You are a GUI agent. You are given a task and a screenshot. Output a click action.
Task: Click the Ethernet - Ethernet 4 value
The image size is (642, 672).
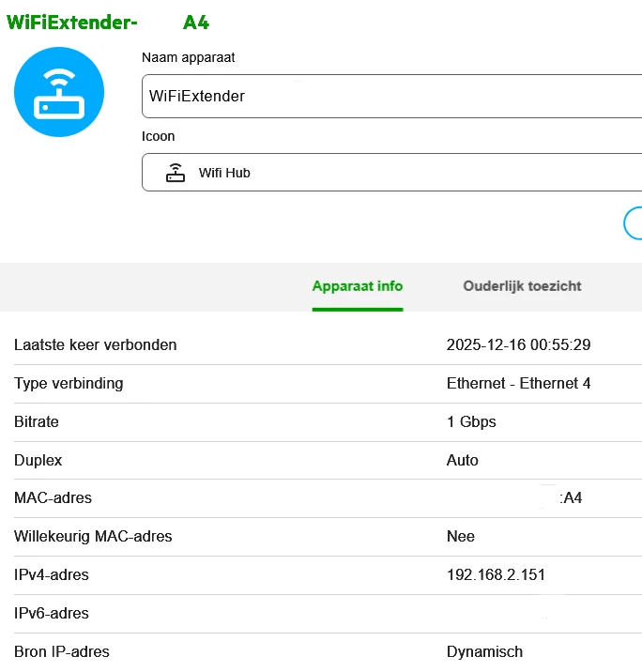[x=518, y=383]
